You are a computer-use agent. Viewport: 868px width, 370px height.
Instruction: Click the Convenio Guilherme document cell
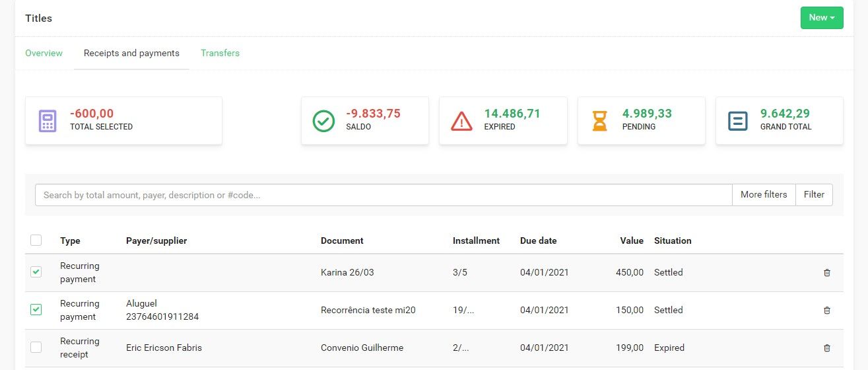(362, 348)
